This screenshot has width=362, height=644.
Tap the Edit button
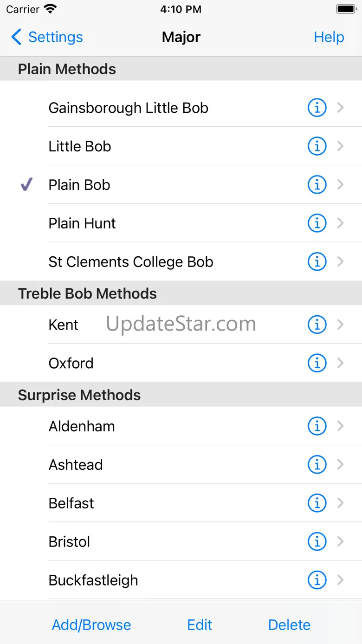(x=200, y=625)
